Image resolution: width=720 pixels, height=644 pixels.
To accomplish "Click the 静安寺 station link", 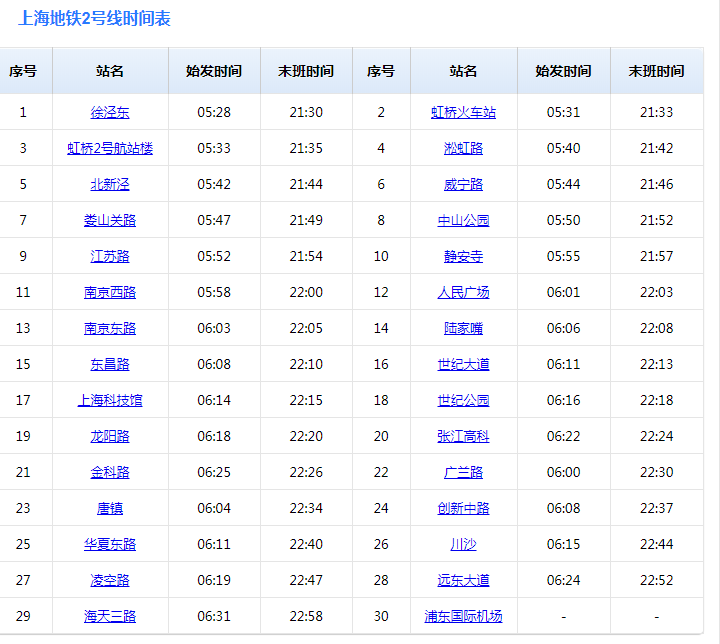I will pos(463,256).
